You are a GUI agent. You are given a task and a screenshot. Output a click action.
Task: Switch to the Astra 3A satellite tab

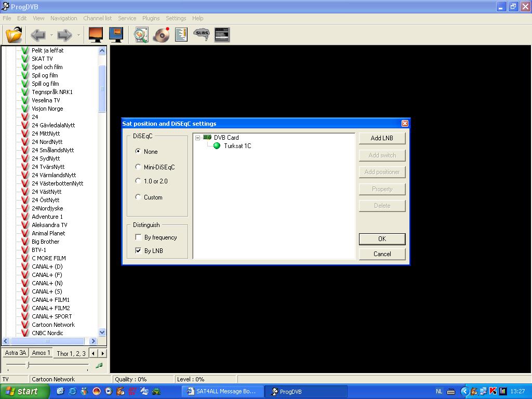tap(15, 353)
